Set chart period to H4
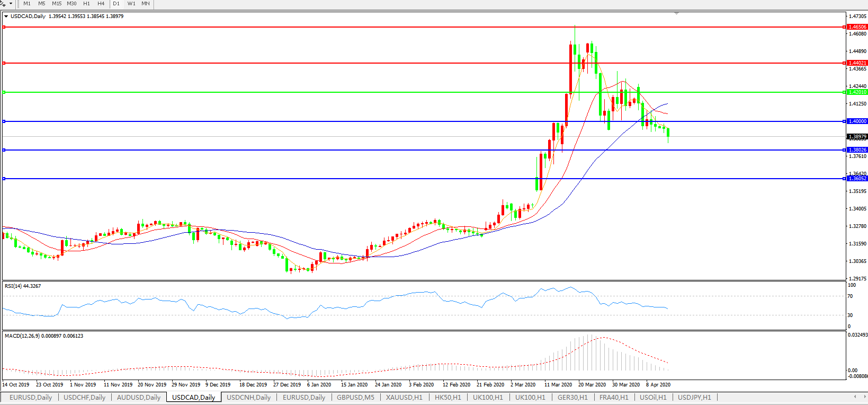The height and width of the screenshot is (405, 868). pos(101,4)
